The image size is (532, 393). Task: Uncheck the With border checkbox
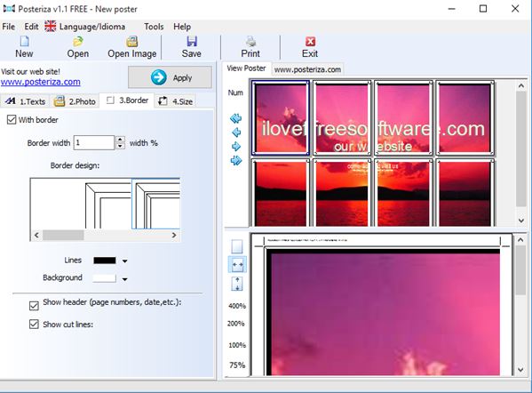(12, 119)
